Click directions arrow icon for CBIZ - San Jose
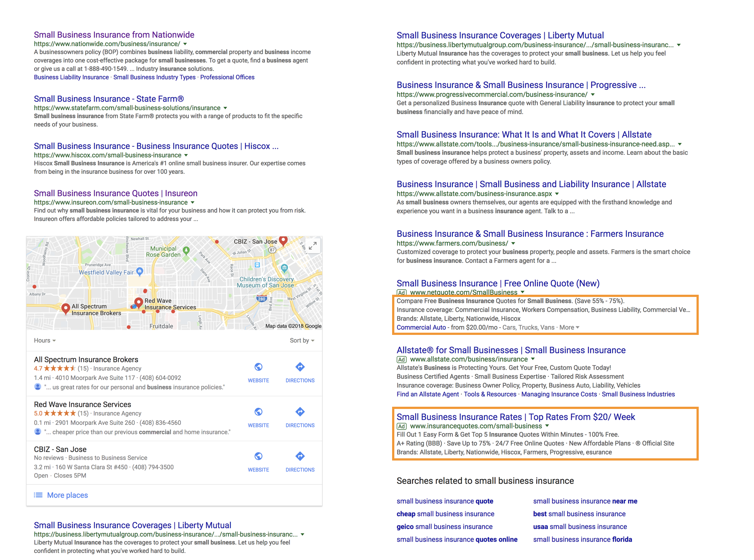This screenshot has height=560, width=754. point(300,456)
